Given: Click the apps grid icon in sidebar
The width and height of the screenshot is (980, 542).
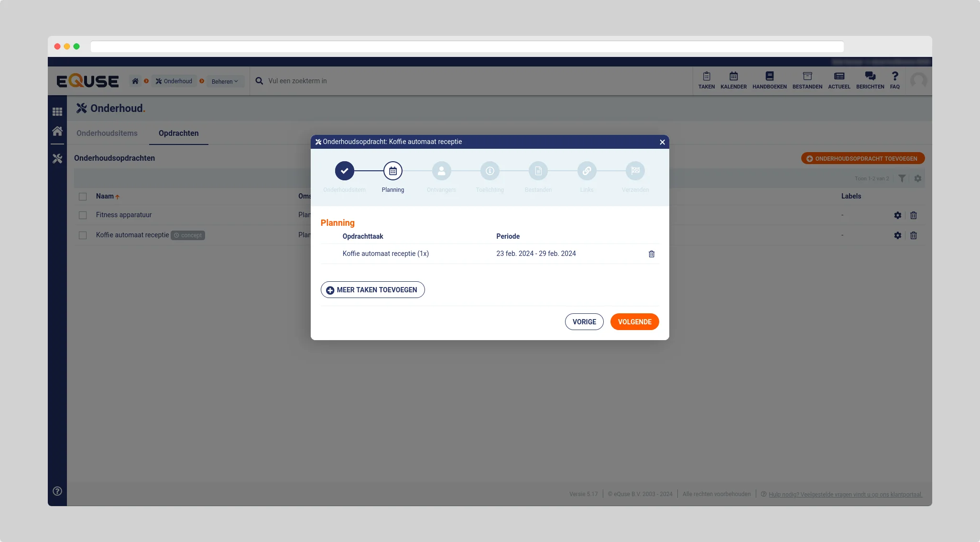Looking at the screenshot, I should coord(57,111).
